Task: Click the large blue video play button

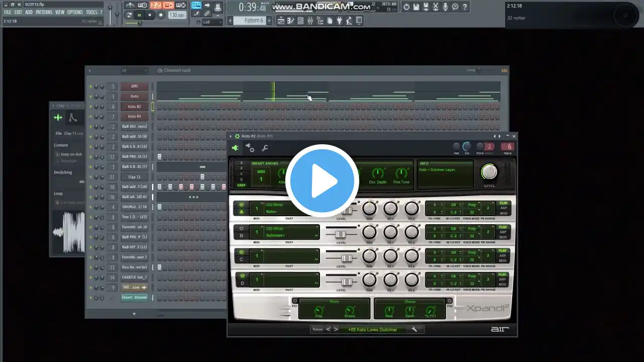Action: [x=322, y=181]
